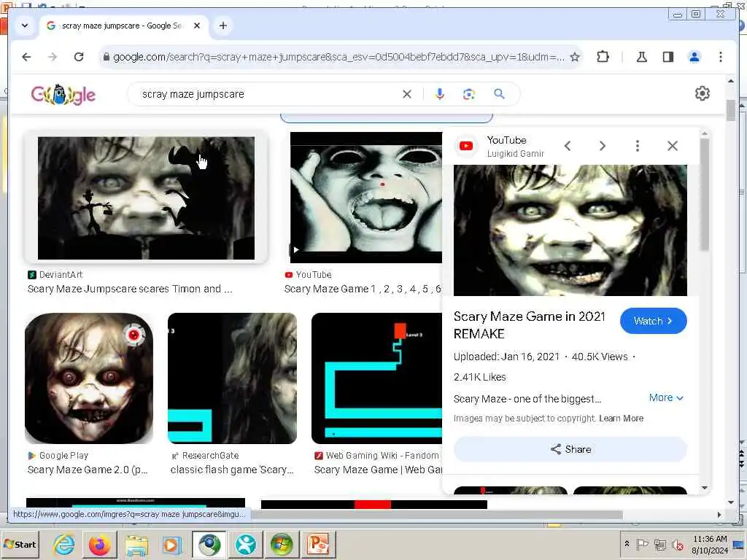Image resolution: width=747 pixels, height=560 pixels.
Task: Click the Watch button
Action: point(653,321)
